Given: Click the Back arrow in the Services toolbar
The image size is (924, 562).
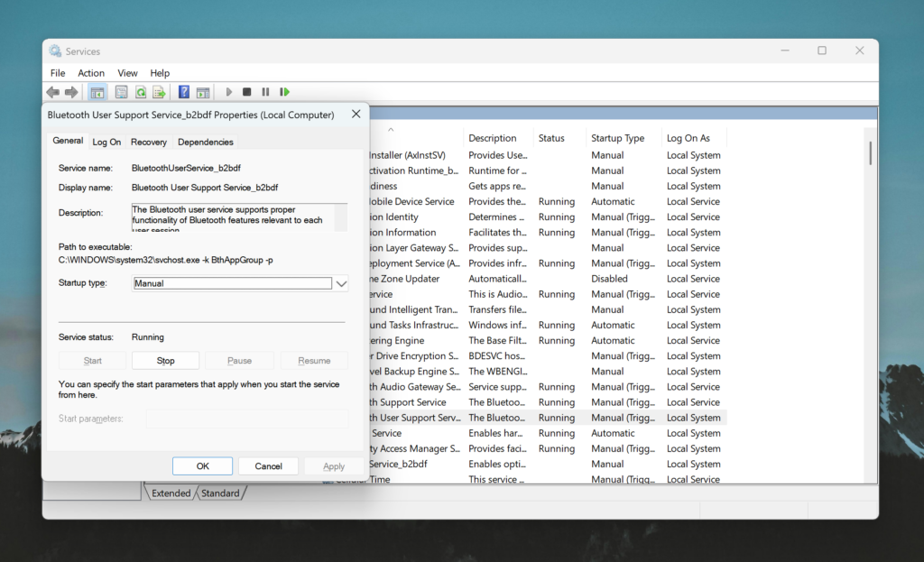Looking at the screenshot, I should click(53, 92).
